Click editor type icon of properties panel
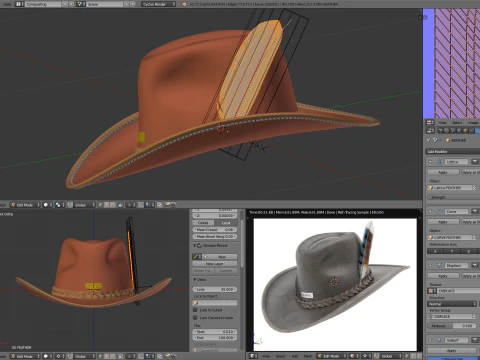 click(x=430, y=131)
